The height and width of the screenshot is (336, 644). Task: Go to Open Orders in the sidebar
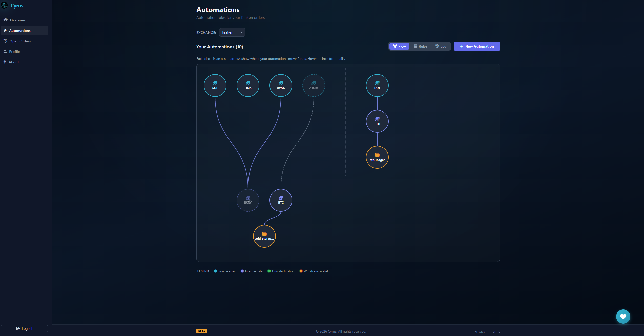pyautogui.click(x=24, y=41)
